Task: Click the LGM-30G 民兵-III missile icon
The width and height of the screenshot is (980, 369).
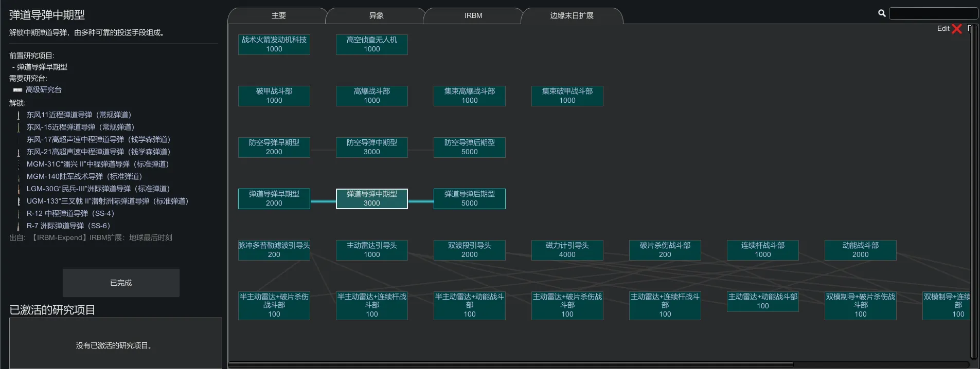Action: tap(19, 189)
